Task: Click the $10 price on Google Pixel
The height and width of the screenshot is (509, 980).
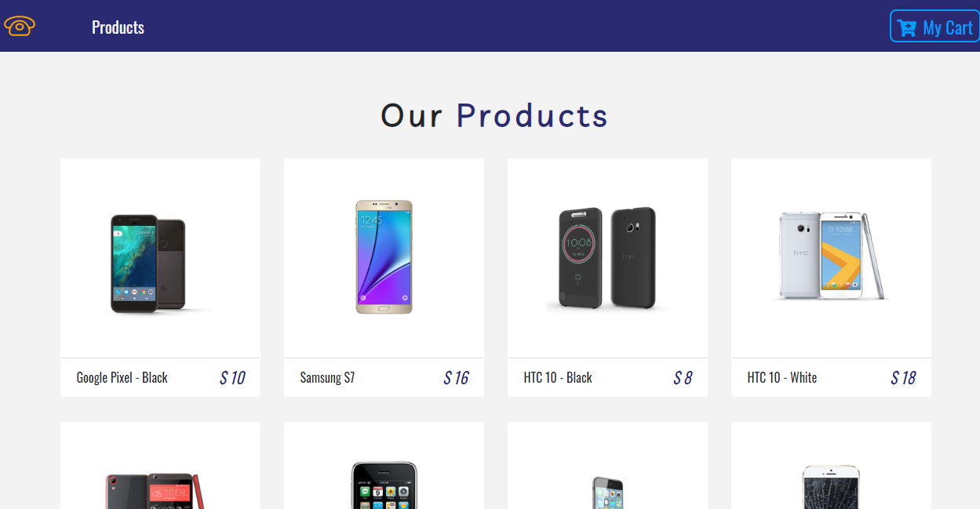Action: pyautogui.click(x=232, y=377)
